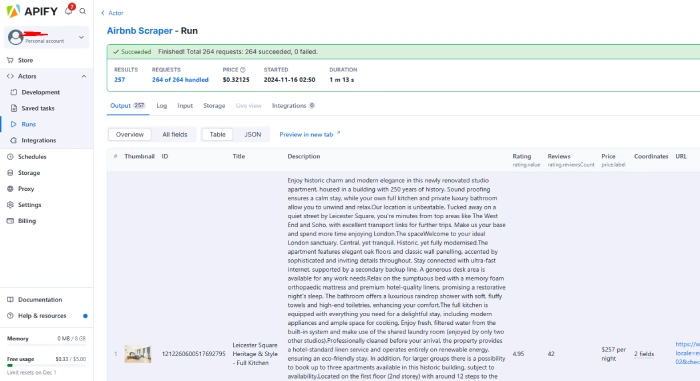
Task: Expand the Personal account dropdown
Action: [x=81, y=37]
